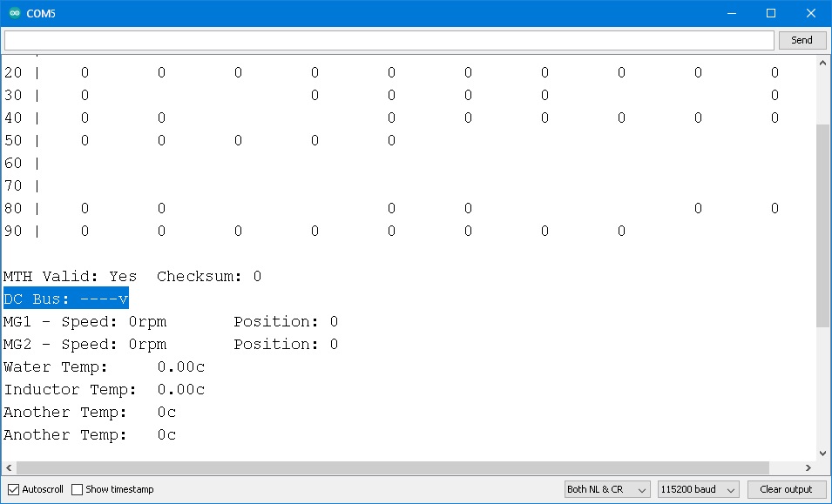The image size is (832, 504).
Task: Click the MTH Valid output line
Action: [132, 276]
